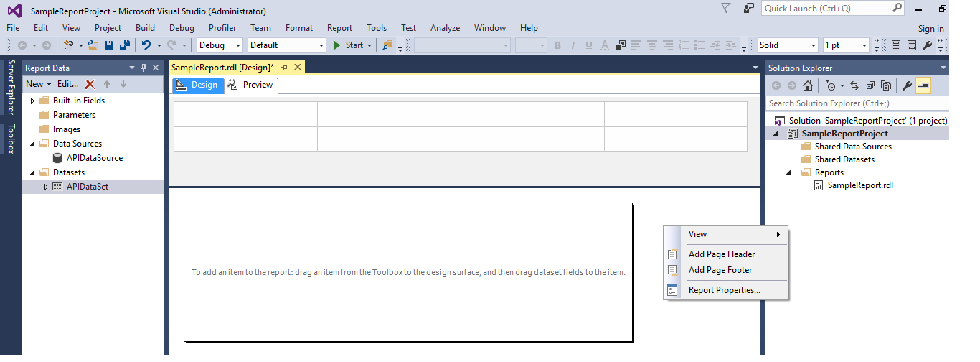
Task: Click the Show All Files icon in Solution Explorer
Action: [x=886, y=85]
